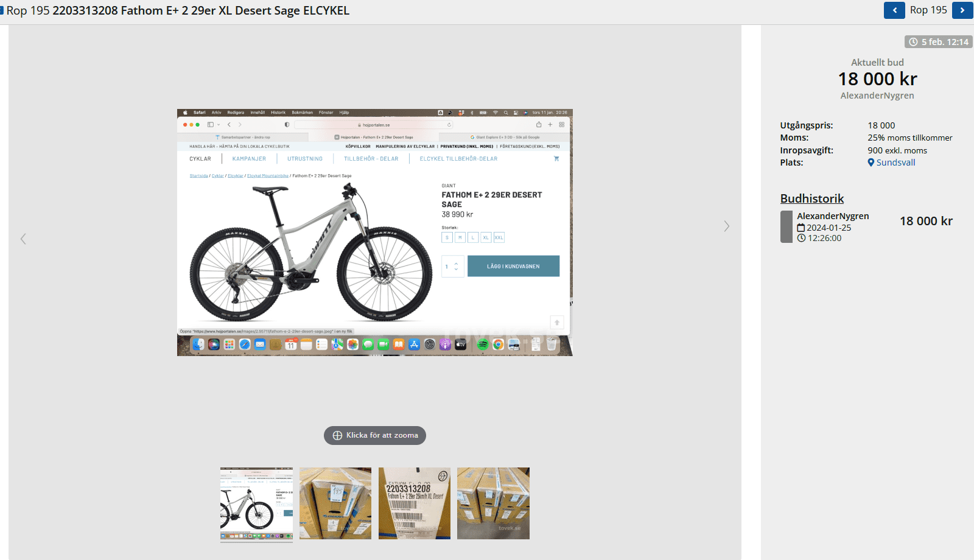974x560 pixels.
Task: Click the XL size box in pictured page
Action: click(x=486, y=237)
